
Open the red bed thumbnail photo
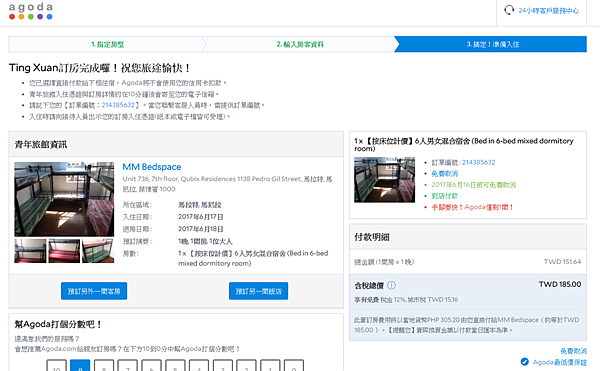64,251
